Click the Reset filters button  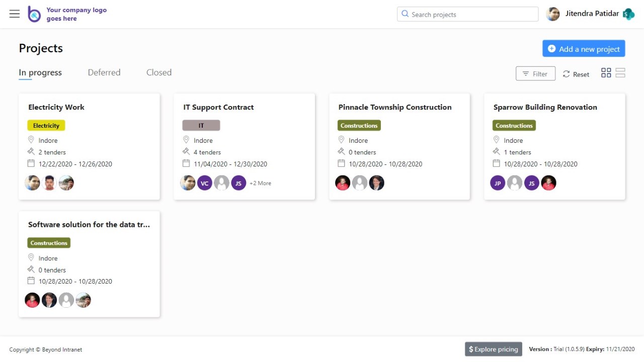point(576,74)
